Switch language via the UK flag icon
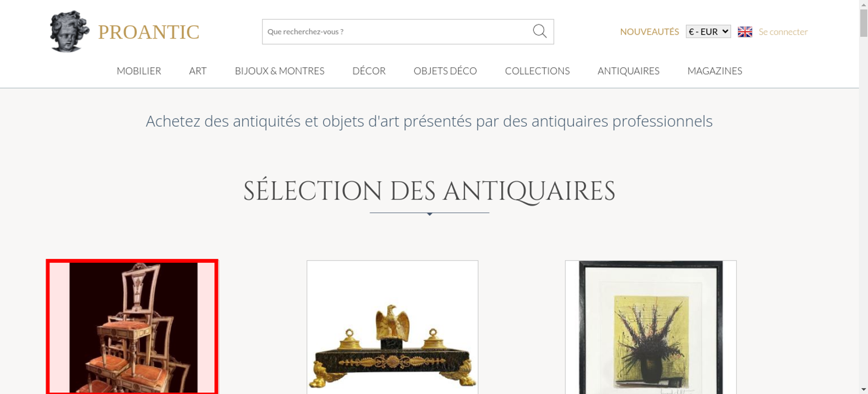 (x=745, y=32)
